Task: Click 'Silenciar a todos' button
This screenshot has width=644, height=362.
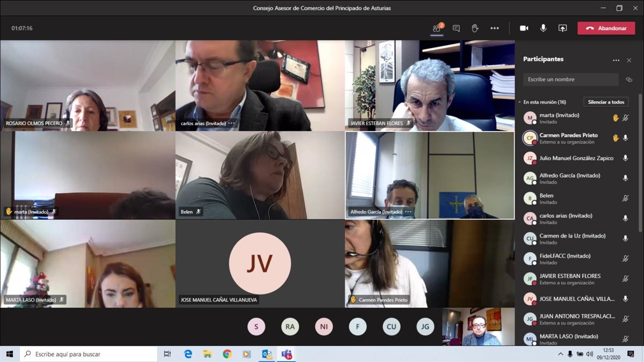Action: point(606,102)
